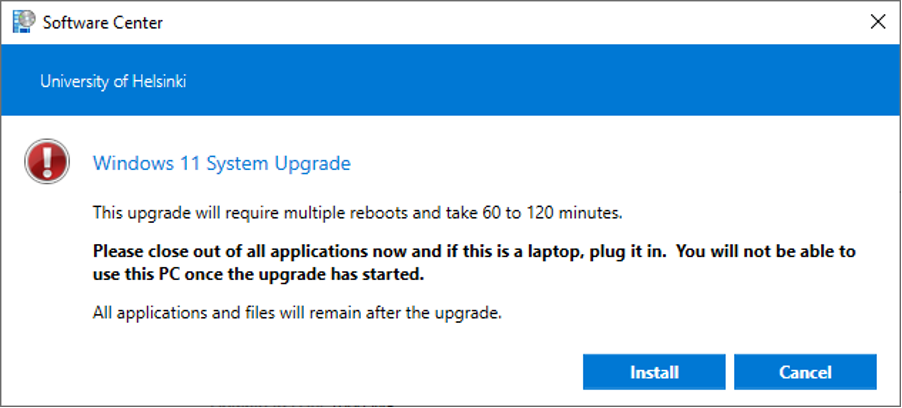Dismiss the upgrade prompt using Cancel
This screenshot has height=408, width=902.
805,372
